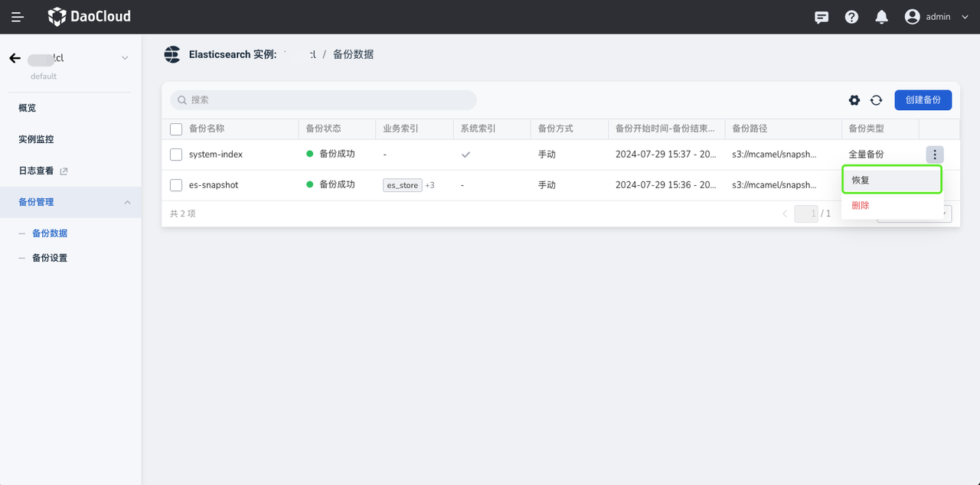Image resolution: width=980 pixels, height=485 pixels.
Task: Open the notifications bell
Action: point(881,17)
